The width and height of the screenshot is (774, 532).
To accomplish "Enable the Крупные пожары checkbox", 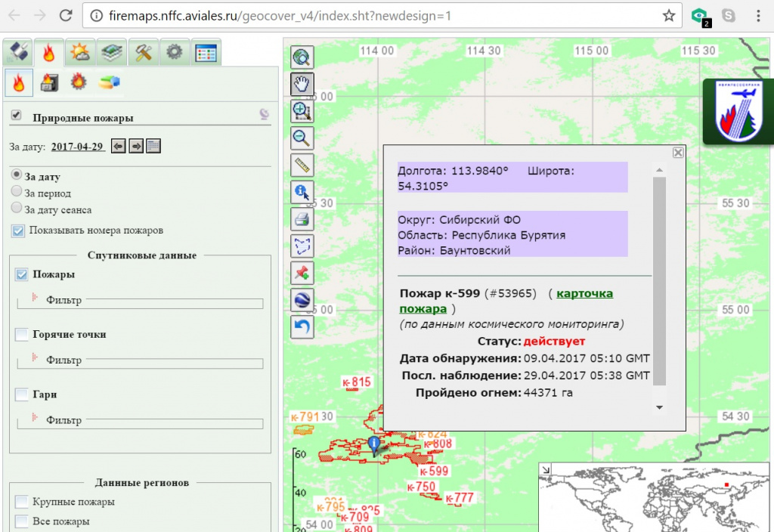I will coord(22,502).
